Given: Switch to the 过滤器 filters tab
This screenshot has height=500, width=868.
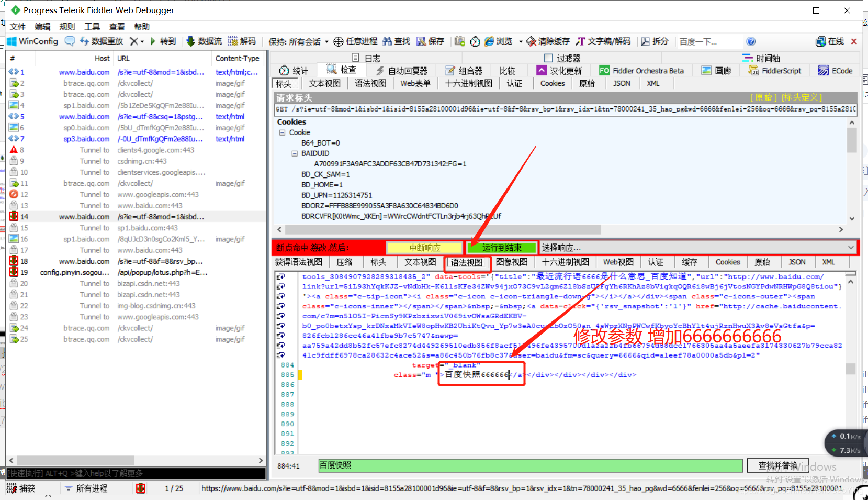Looking at the screenshot, I should [x=562, y=58].
